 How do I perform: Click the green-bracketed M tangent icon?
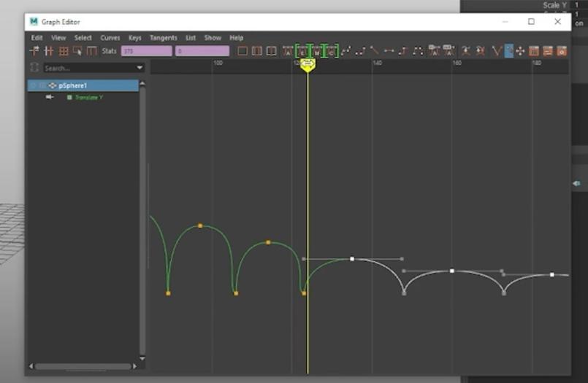317,51
